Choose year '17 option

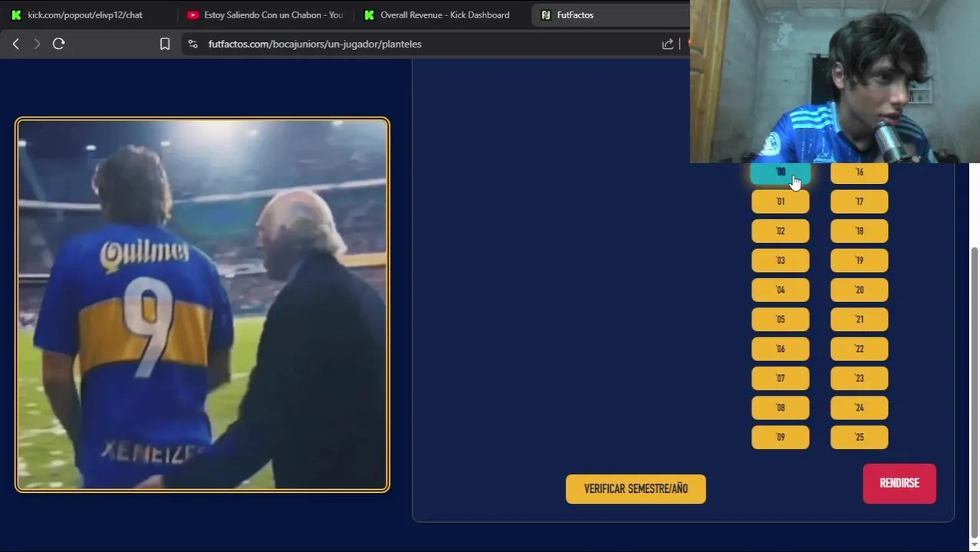point(859,202)
